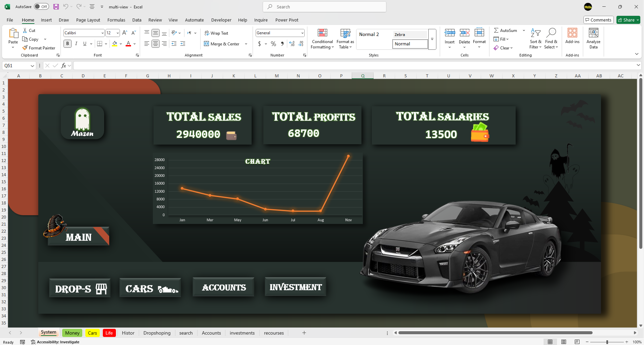Toggle Wrap Text for cells
Image resolution: width=644 pixels, height=345 pixels.
(x=216, y=33)
